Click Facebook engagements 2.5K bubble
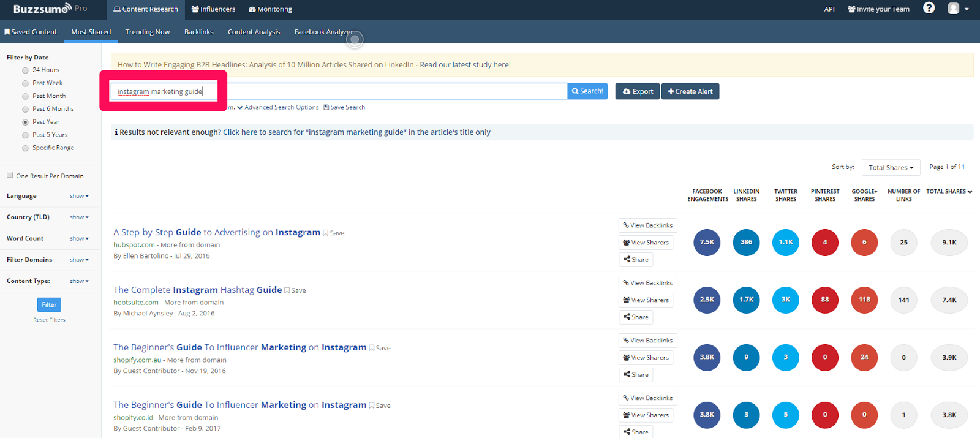The height and width of the screenshot is (438, 980). (x=707, y=300)
